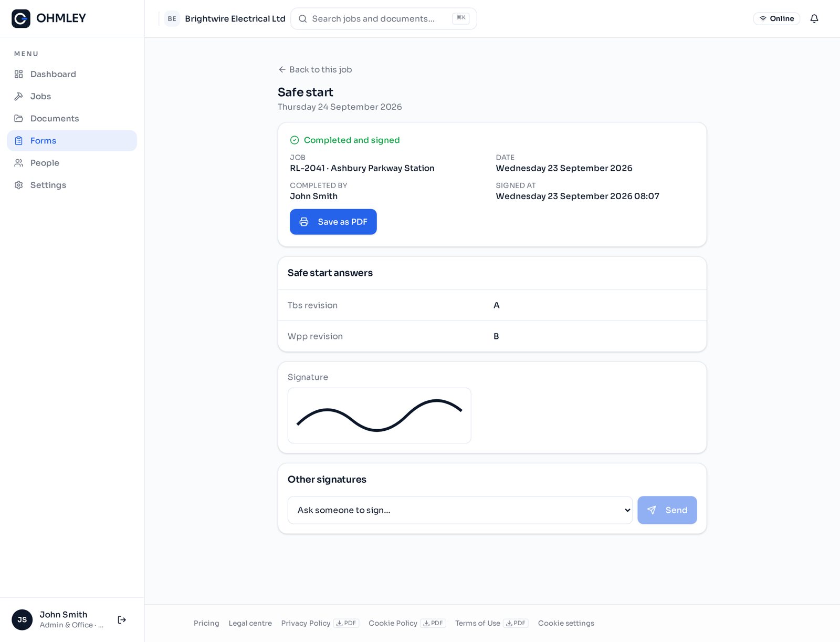Download the Privacy Policy PDF

tap(346, 623)
